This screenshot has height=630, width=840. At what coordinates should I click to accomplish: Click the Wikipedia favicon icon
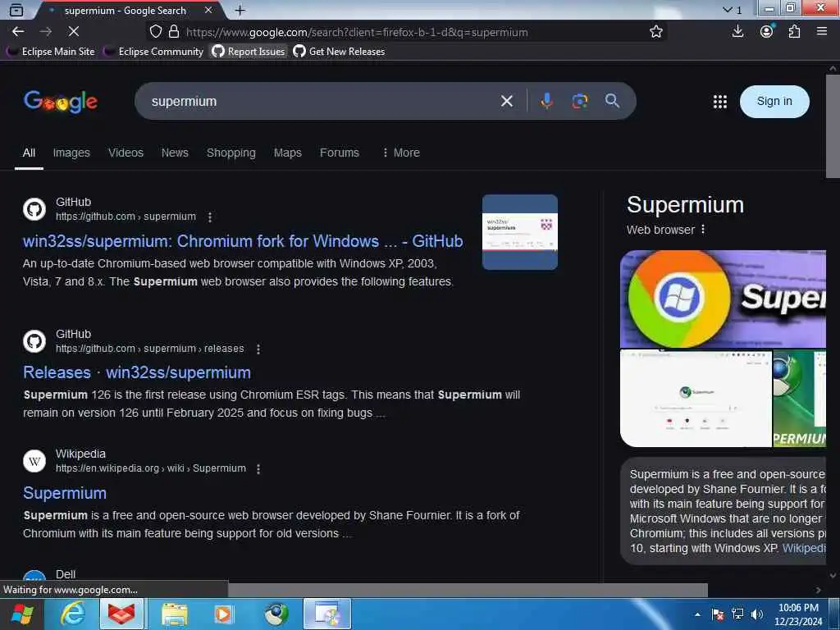[34, 461]
